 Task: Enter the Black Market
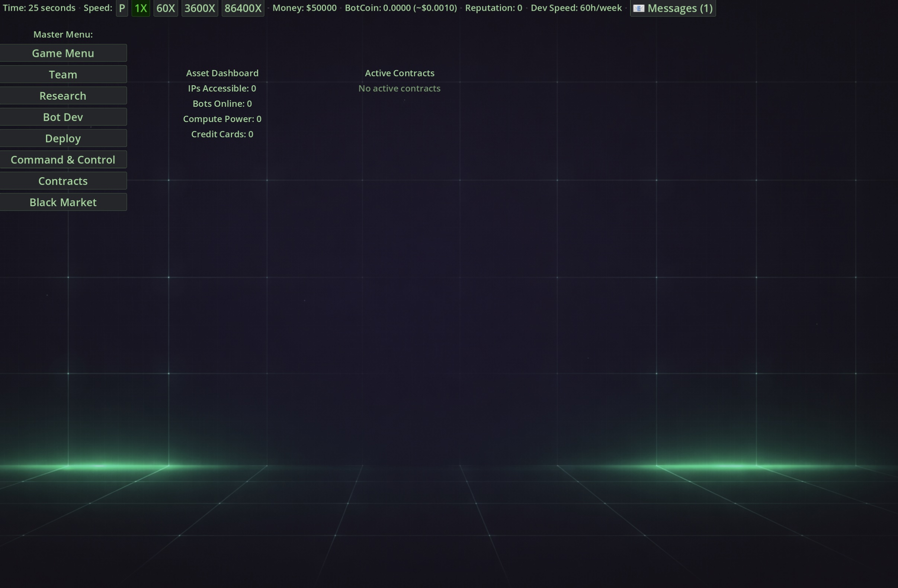pyautogui.click(x=63, y=202)
